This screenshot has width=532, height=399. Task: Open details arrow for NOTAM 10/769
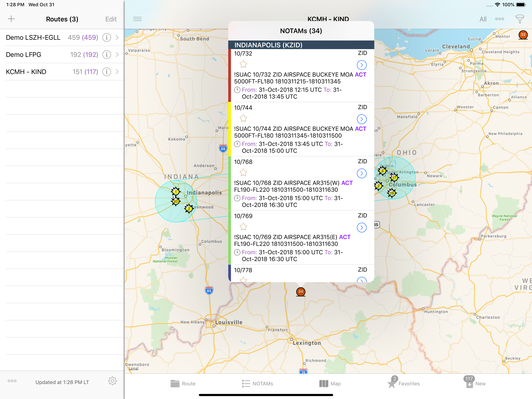click(x=361, y=227)
